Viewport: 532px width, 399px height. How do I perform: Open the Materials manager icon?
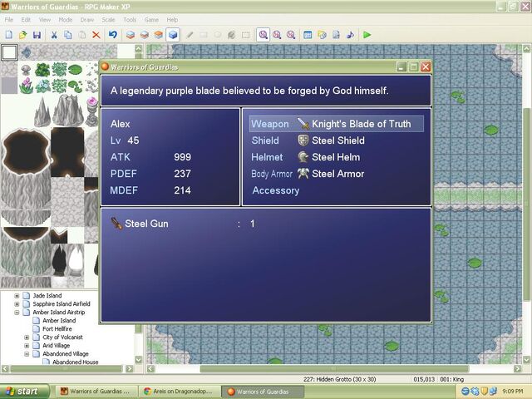point(322,35)
